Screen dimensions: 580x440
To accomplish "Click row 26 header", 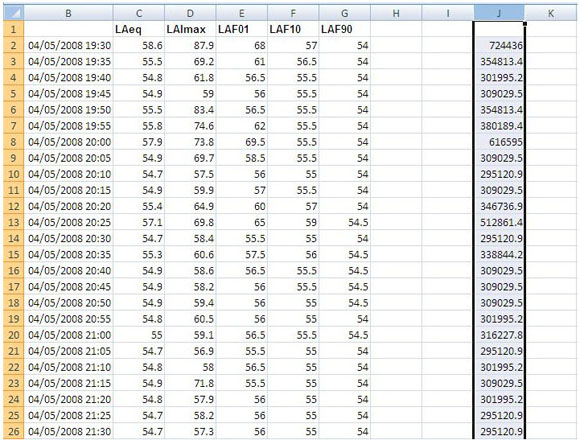I will (13, 431).
